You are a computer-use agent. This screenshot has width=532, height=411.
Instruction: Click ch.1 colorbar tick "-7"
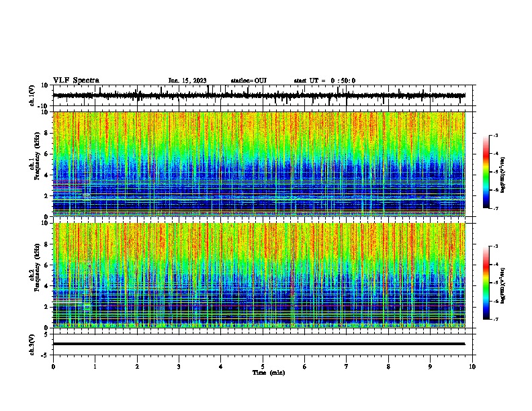[x=496, y=208]
